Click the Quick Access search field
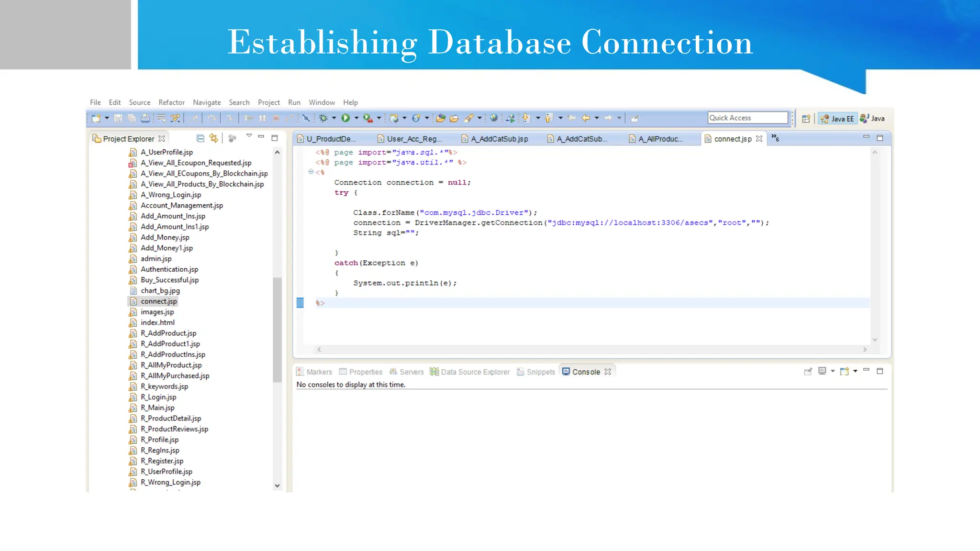980x551 pixels. (x=748, y=118)
